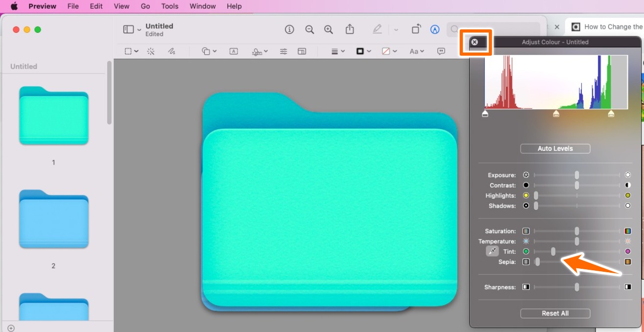Click the histogram white point handle
Image resolution: width=644 pixels, height=332 pixels.
(611, 114)
